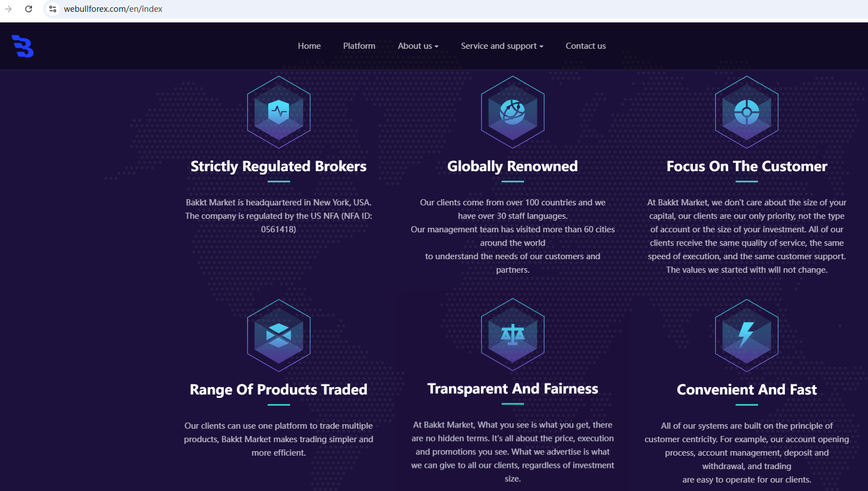Go to the Platform page
868x491 pixels.
coord(359,46)
